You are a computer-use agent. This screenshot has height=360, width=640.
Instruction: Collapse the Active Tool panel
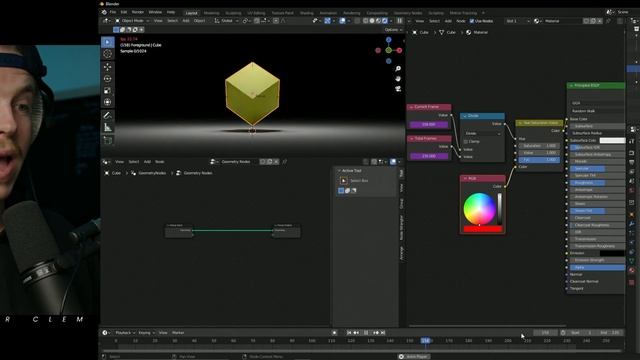[x=339, y=171]
